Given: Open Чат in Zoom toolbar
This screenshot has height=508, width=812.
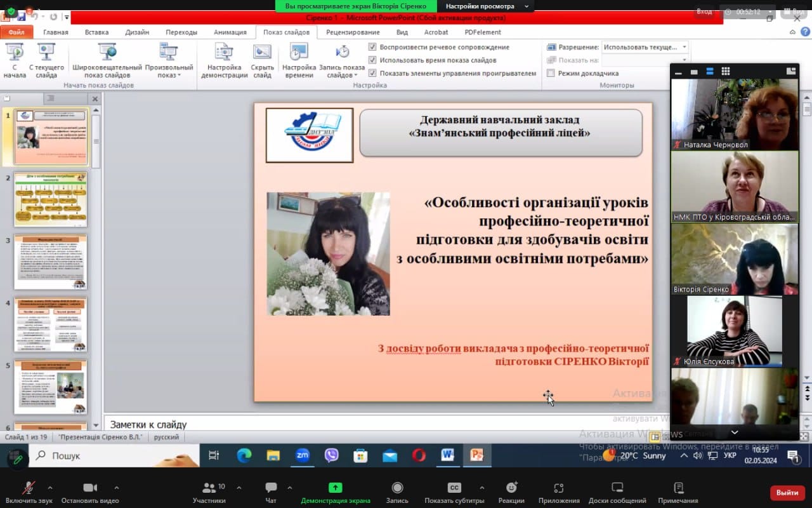Looking at the screenshot, I should 271,492.
